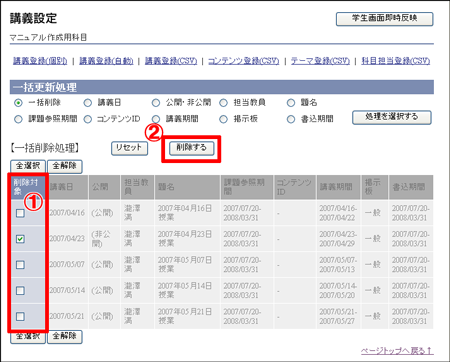
Task: Click the (非公開) status cell
Action: [104, 239]
